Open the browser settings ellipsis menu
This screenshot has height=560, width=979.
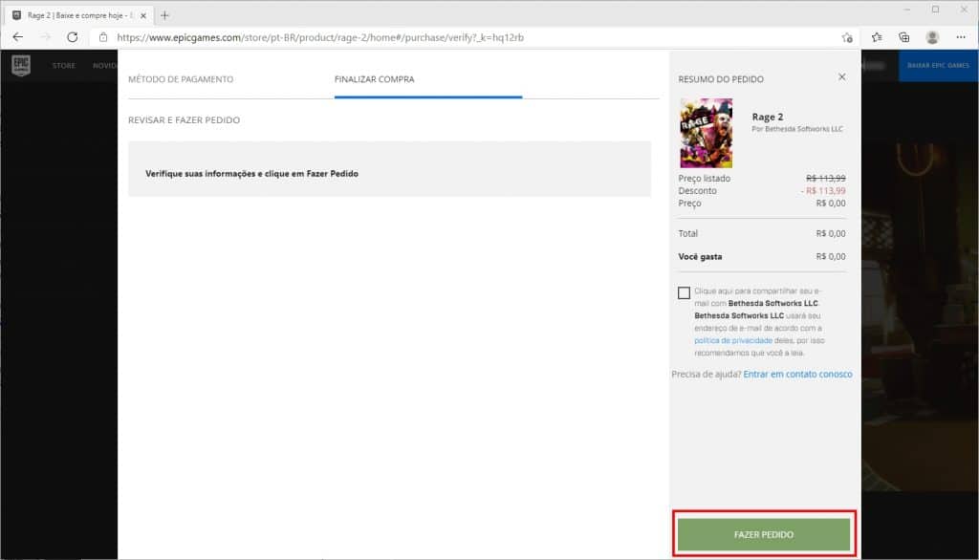[x=960, y=37]
